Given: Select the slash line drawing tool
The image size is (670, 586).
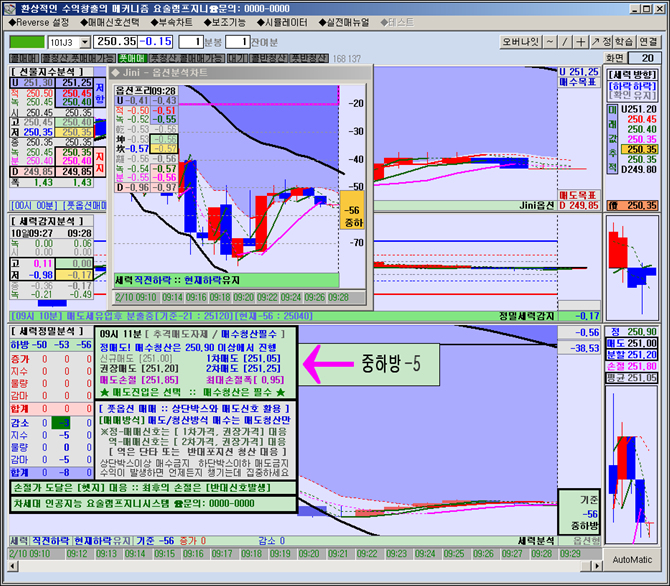Looking at the screenshot, I should (565, 42).
